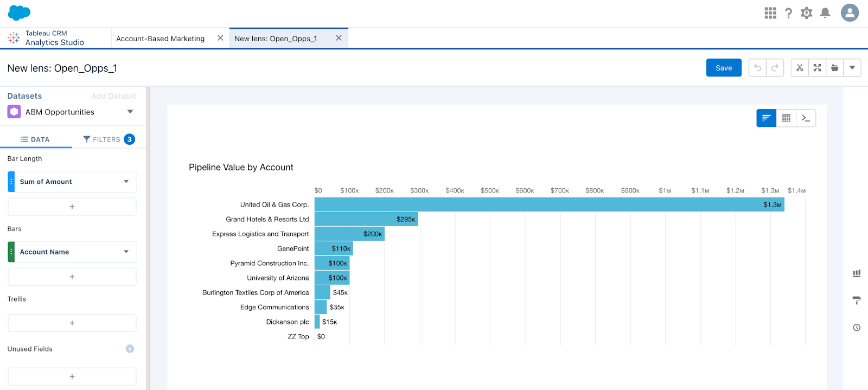Click the Tableau CRM Analytics Studio icon
Screen dimensions: 868x390
(x=14, y=38)
